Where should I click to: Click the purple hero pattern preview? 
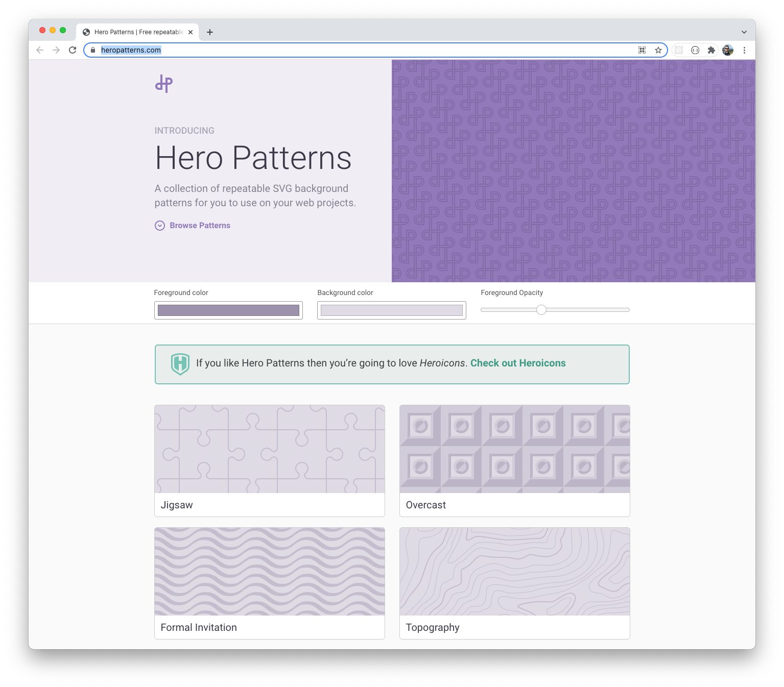574,171
